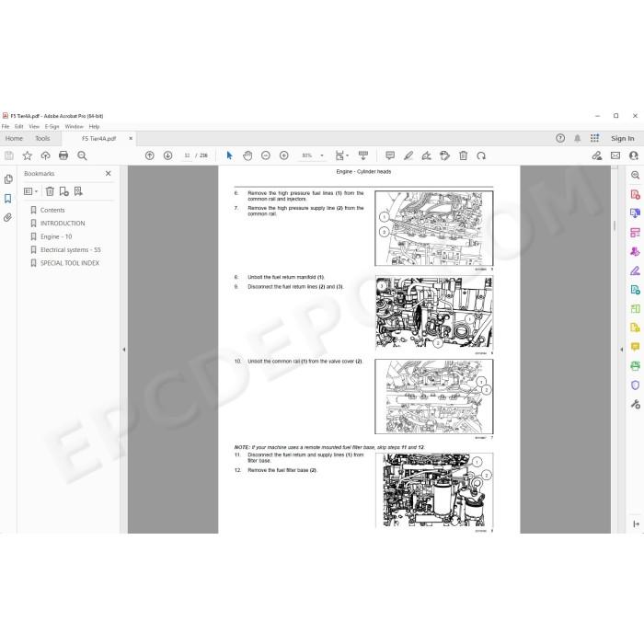
Task: Open the Window menu
Action: point(74,127)
